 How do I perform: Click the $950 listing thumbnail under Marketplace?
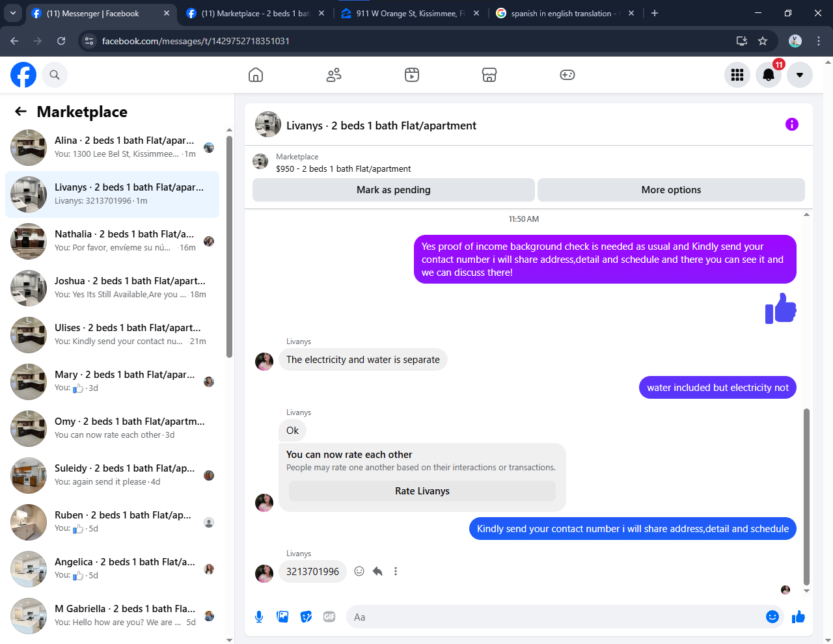(x=260, y=161)
